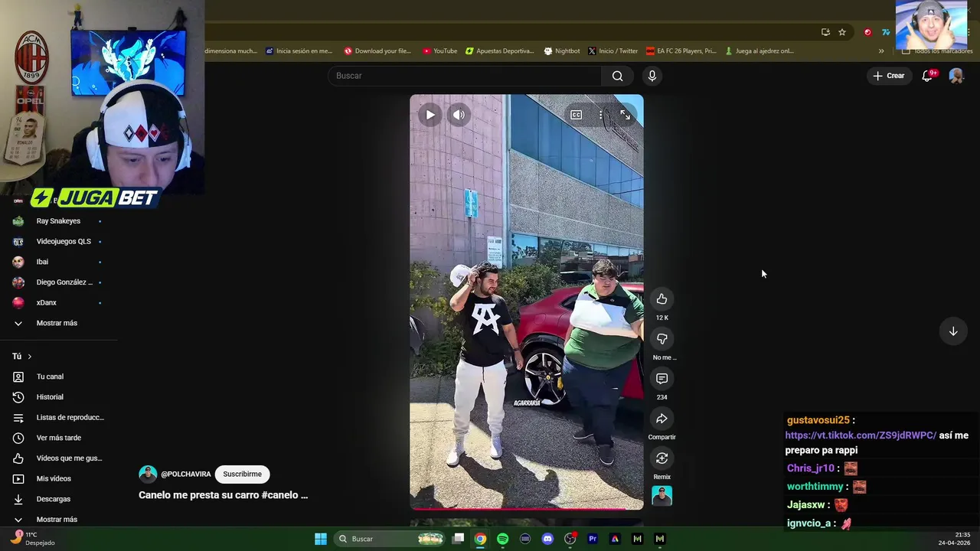Open the weather widget showing 11°C

click(32, 539)
